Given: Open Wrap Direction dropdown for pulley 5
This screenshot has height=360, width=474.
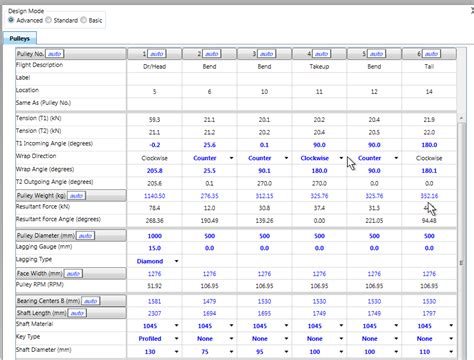Looking at the screenshot, I should click(396, 158).
